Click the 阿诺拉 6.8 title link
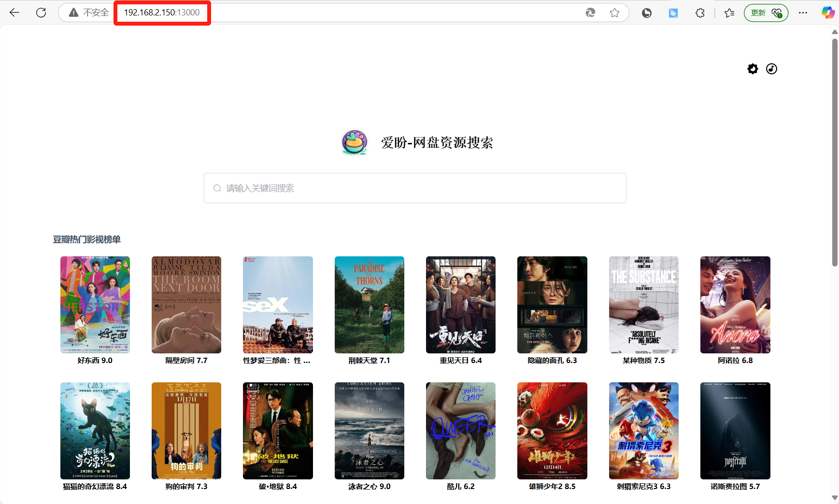Image resolution: width=839 pixels, height=504 pixels. (735, 361)
